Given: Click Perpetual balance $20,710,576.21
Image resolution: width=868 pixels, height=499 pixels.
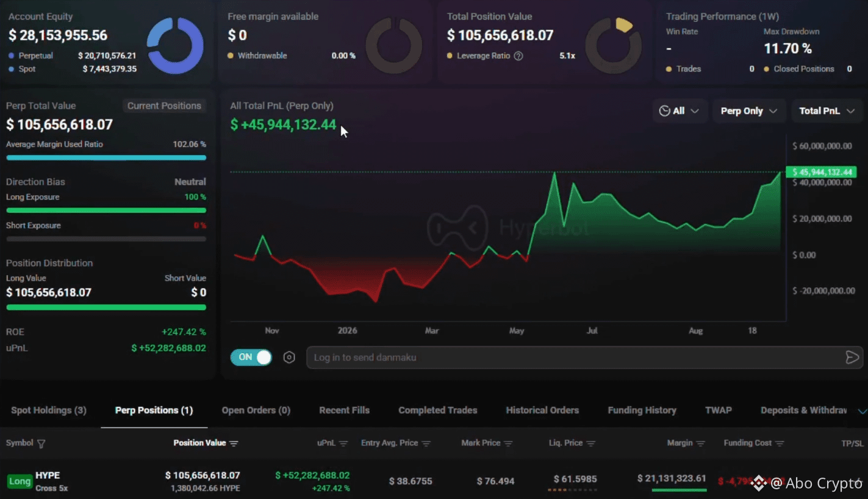Looking at the screenshot, I should tap(107, 56).
